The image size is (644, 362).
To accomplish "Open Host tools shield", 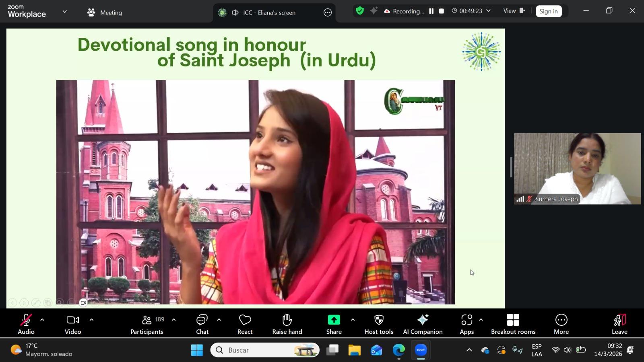I will (379, 324).
